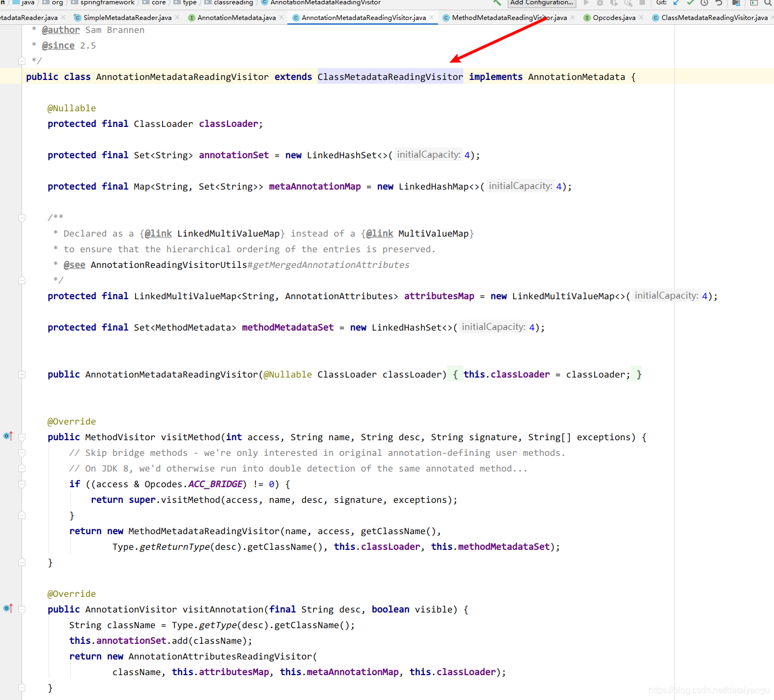Click the visitMethod closing brace fold marker
This screenshot has height=700, width=774.
(x=22, y=562)
